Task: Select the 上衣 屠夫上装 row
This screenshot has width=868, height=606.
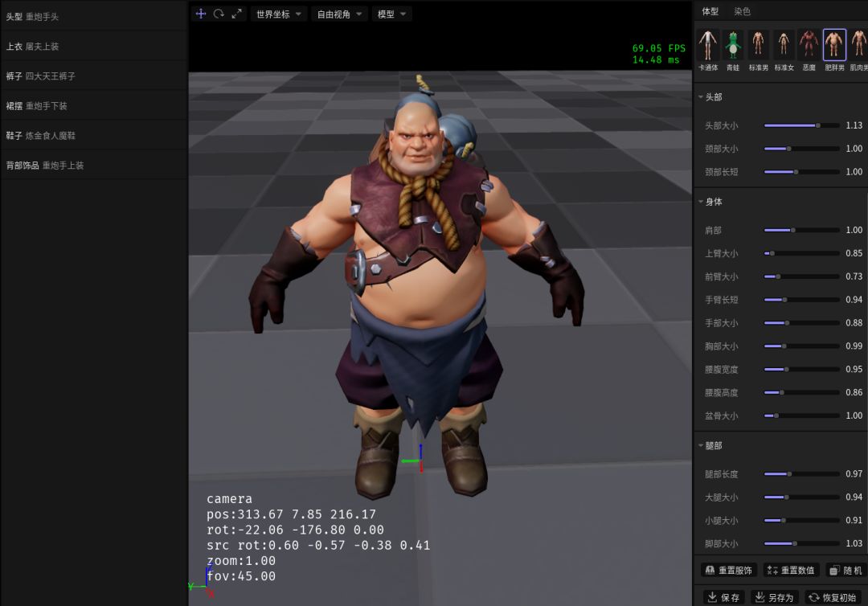Action: click(x=94, y=47)
